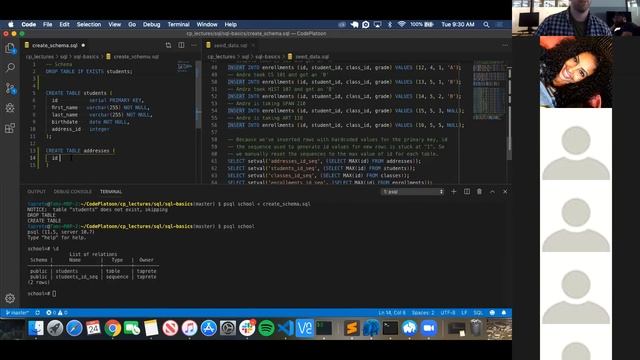Open Sublime Text from the Dock

tap(351, 328)
